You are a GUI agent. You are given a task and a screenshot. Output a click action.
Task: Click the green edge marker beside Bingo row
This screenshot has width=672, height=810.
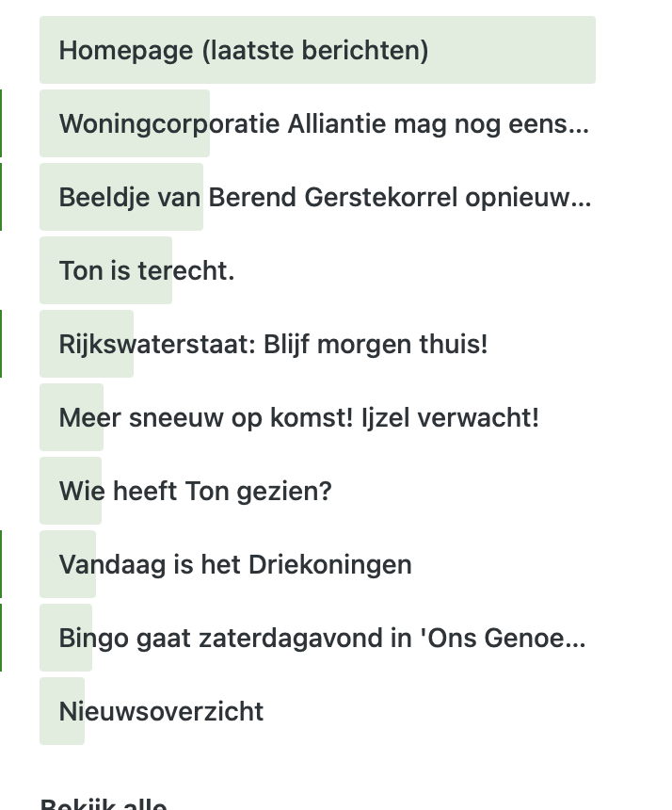point(1,638)
